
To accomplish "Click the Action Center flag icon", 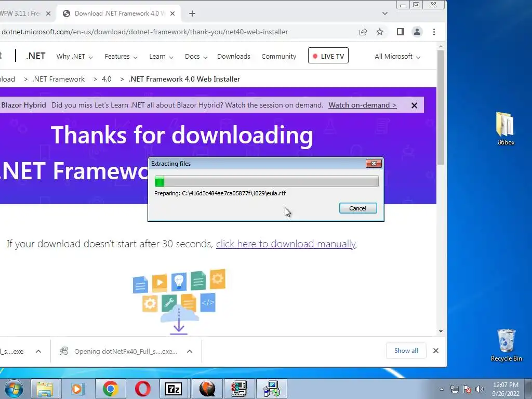I will (467, 389).
